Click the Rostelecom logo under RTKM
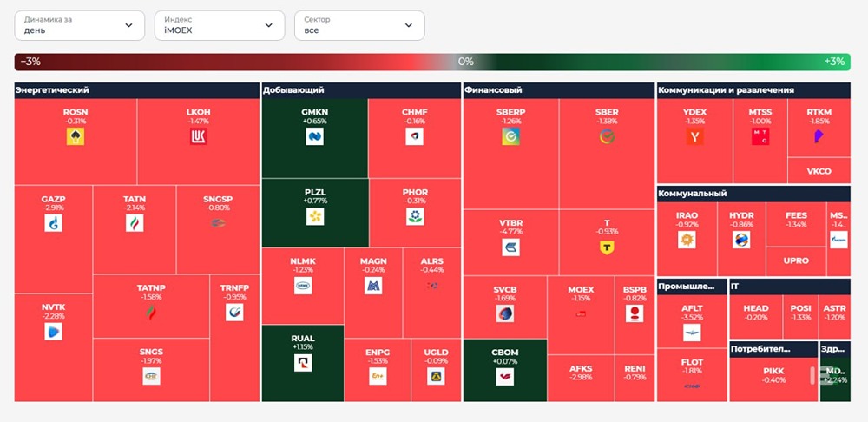The image size is (868, 422). [819, 136]
